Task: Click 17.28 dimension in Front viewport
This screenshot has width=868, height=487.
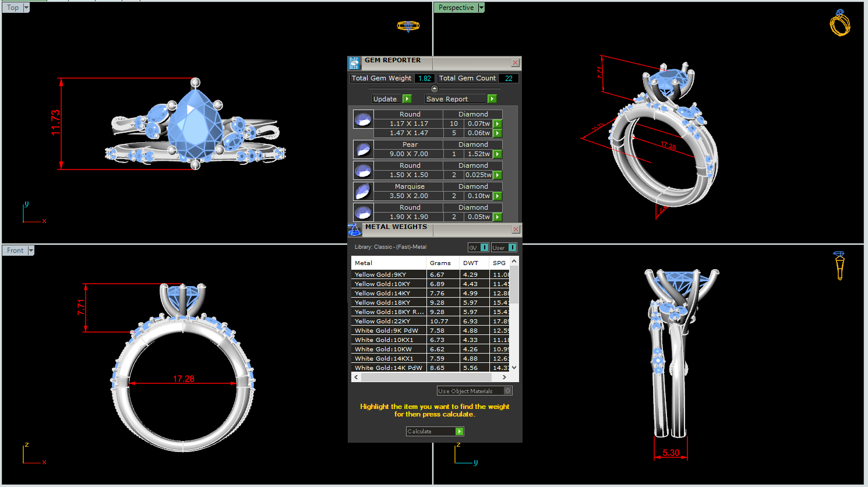Action: pos(184,379)
